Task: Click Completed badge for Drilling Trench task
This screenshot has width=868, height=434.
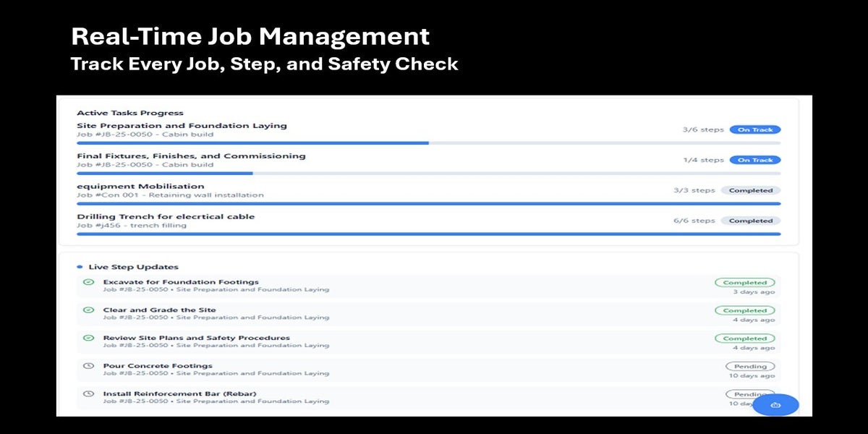Action: coord(750,221)
